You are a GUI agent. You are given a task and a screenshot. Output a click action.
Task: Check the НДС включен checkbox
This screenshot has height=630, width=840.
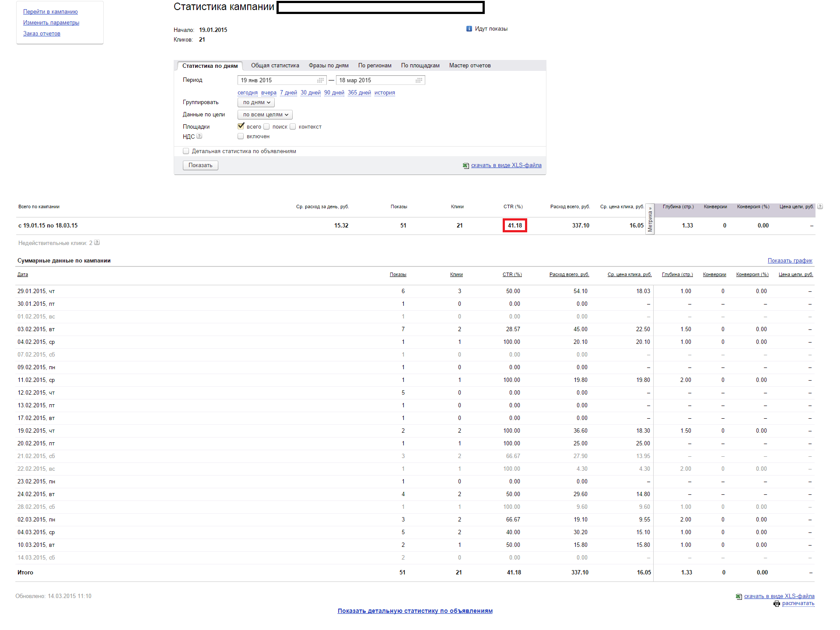point(241,136)
